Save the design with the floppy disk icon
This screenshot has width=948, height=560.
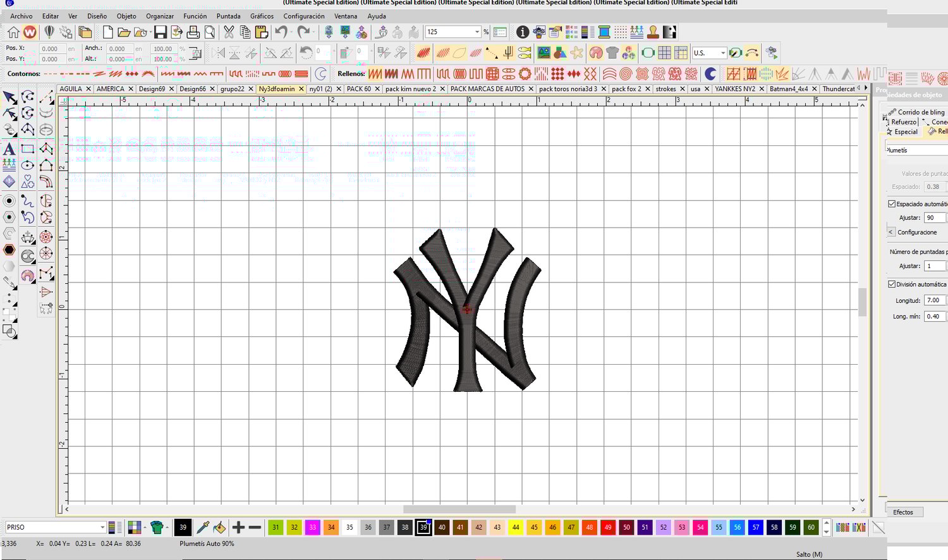coord(161,32)
